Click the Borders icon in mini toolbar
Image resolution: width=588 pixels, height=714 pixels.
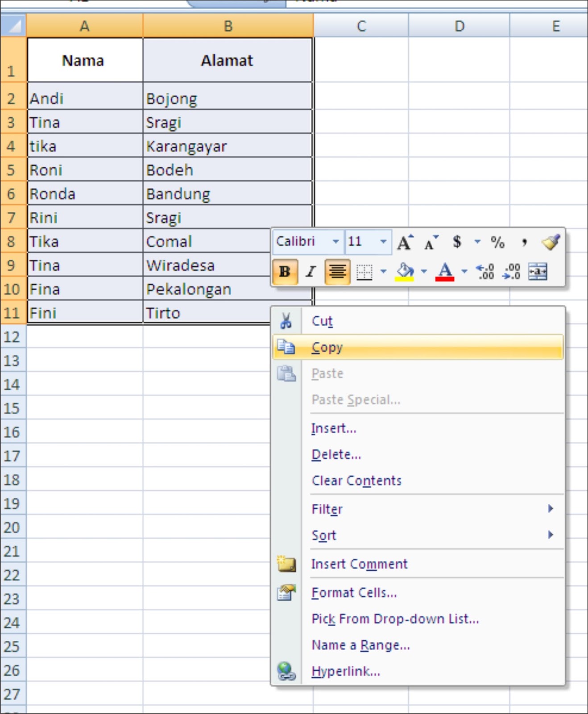pos(364,271)
